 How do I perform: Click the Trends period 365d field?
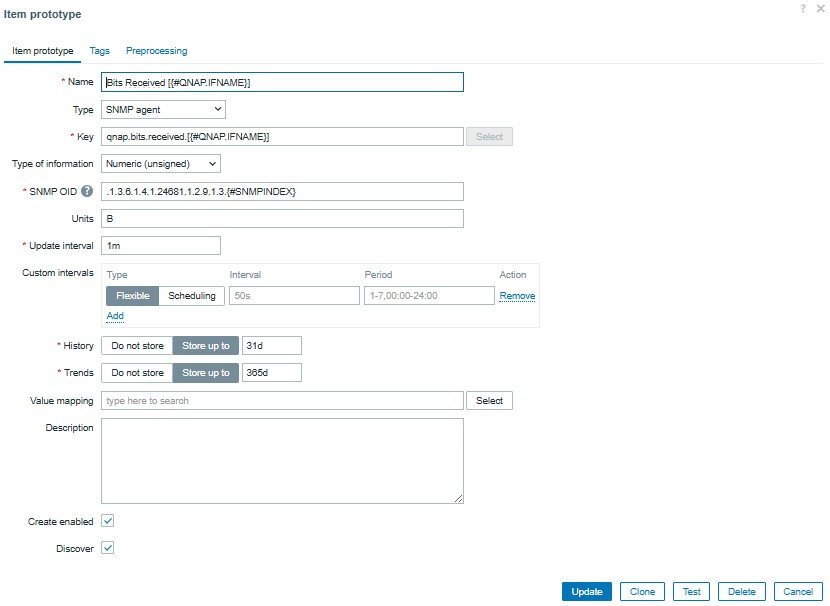pyautogui.click(x=272, y=373)
